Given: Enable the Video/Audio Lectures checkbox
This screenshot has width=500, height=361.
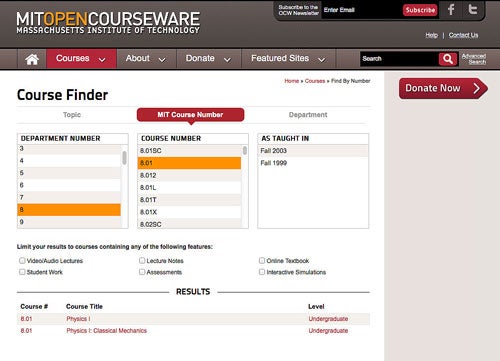Looking at the screenshot, I should pos(22,260).
